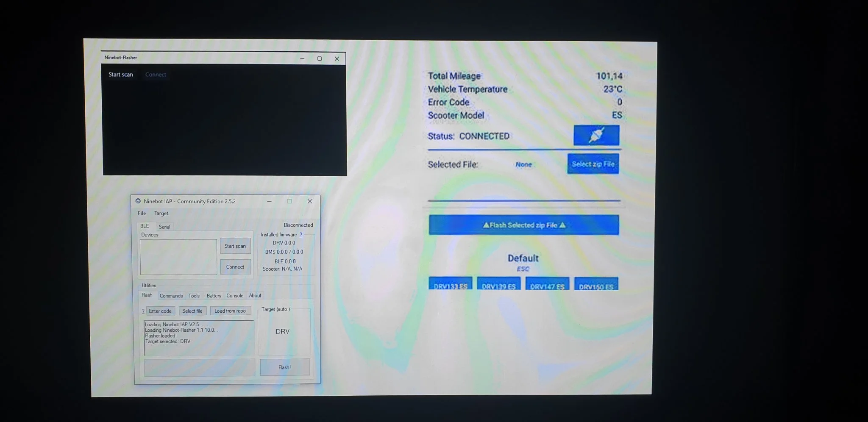Click Start scan beside the Devices list

point(235,246)
